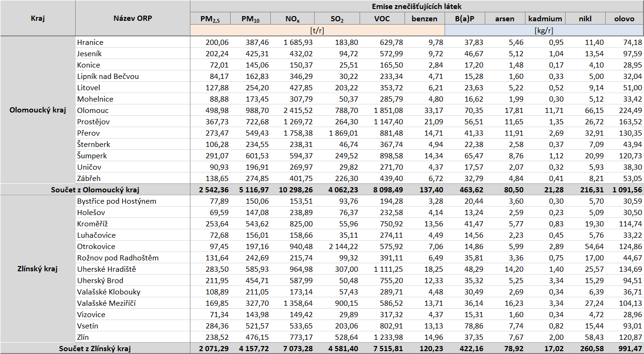Click Zlínský kraj total olovo 991,47
Screen dimensions: 644x354
629,348
